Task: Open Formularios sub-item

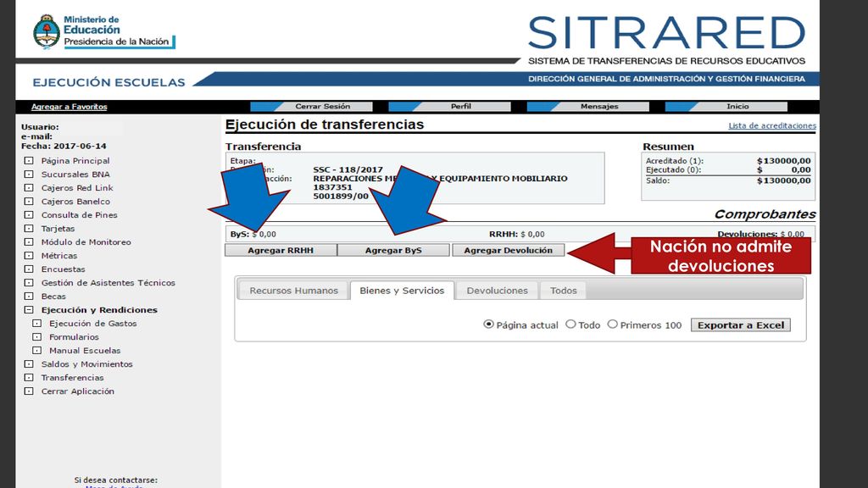Action: 74,337
